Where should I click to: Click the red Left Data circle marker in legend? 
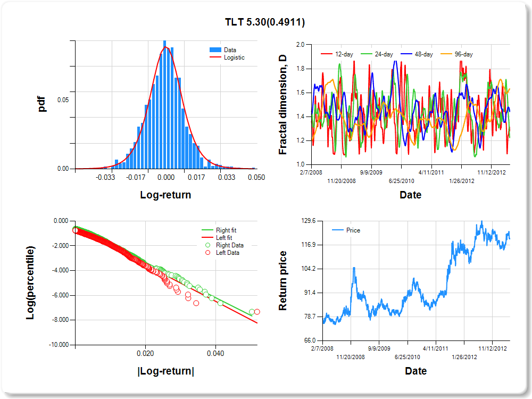pyautogui.click(x=207, y=253)
